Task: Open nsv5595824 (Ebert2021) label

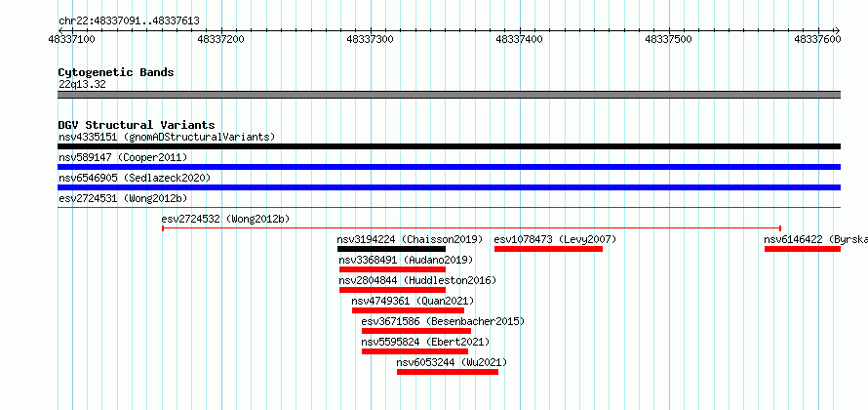Action: click(x=425, y=342)
